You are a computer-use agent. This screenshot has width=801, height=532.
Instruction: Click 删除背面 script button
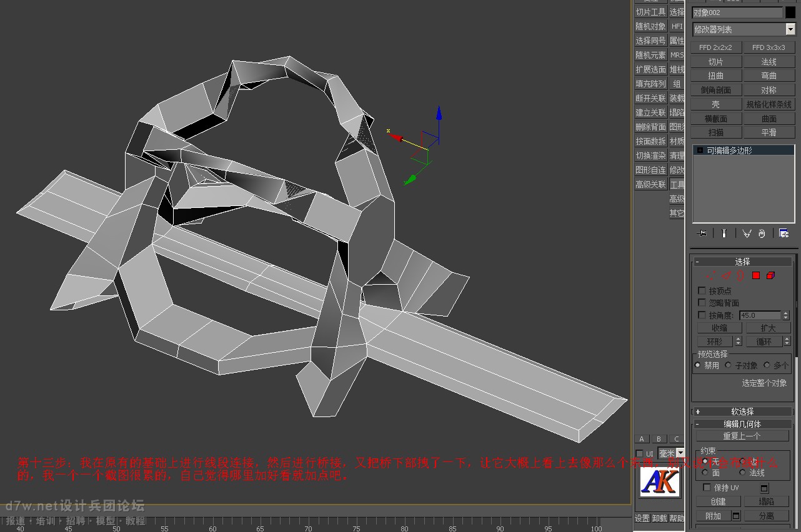tap(650, 127)
